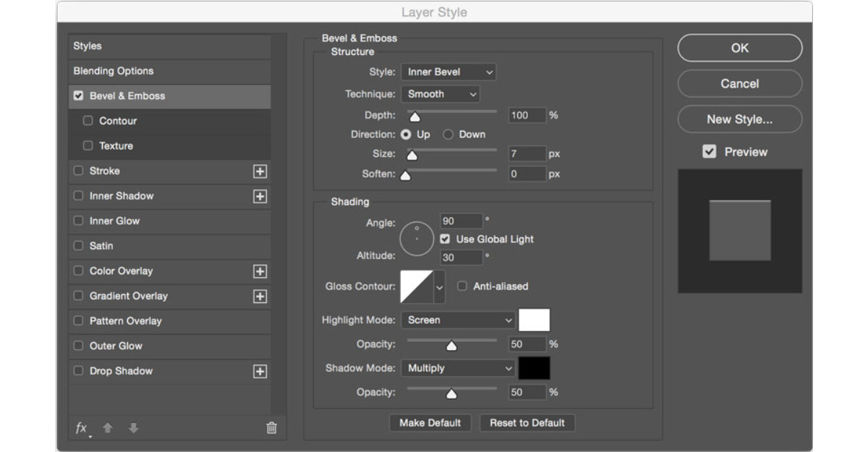
Task: Enable the Anti-aliased checkbox
Action: [x=462, y=286]
